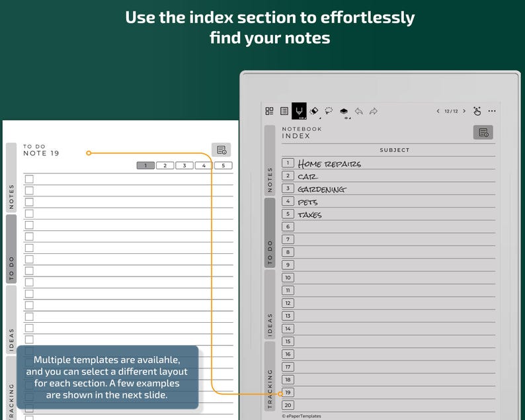Open the page overview grid icon
Viewport: 525px width, 420px height.
269,111
